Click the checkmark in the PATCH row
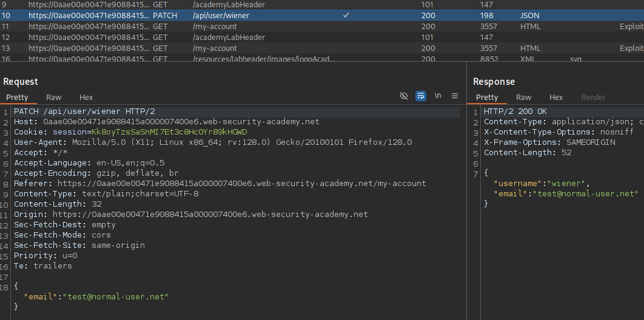This screenshot has height=320, width=644. pyautogui.click(x=346, y=15)
